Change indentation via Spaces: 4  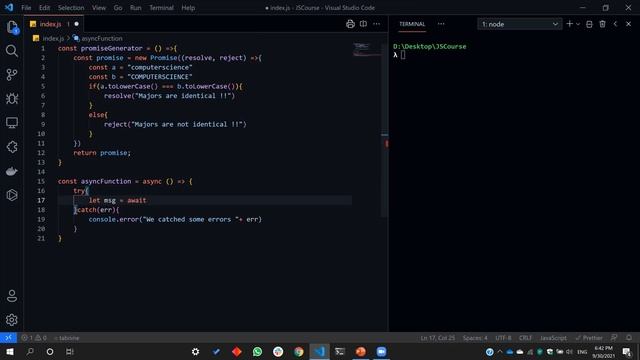point(475,338)
